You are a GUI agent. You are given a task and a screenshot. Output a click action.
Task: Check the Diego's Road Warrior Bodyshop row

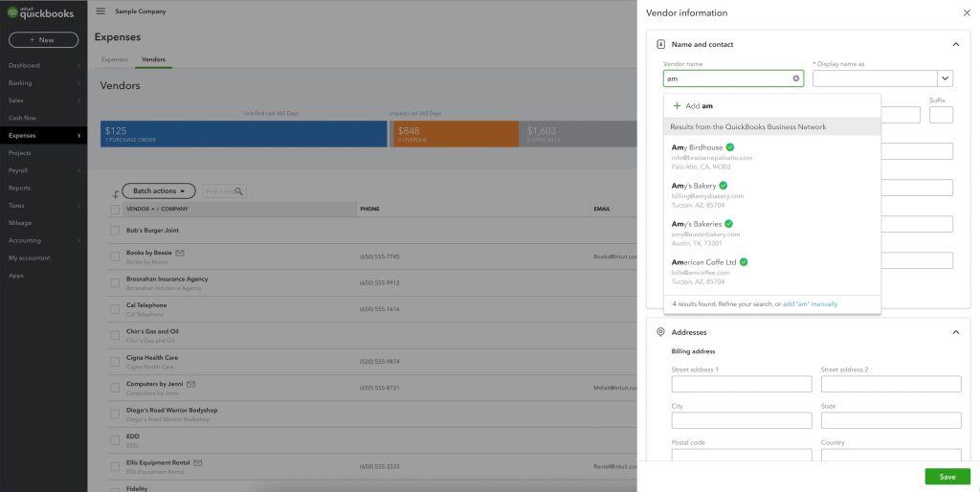(x=115, y=414)
